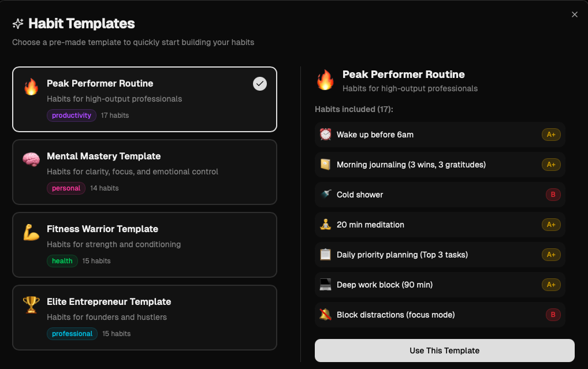
Task: Click the journal icon beside Morning journaling
Action: coord(325,165)
